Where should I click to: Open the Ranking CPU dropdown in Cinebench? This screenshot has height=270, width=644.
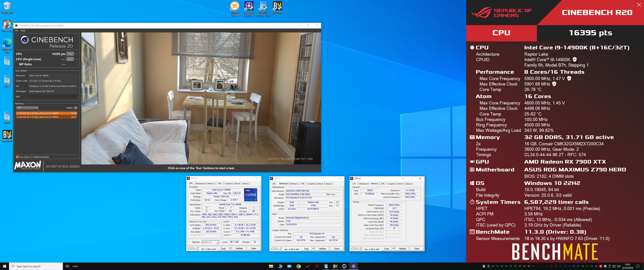(x=27, y=108)
